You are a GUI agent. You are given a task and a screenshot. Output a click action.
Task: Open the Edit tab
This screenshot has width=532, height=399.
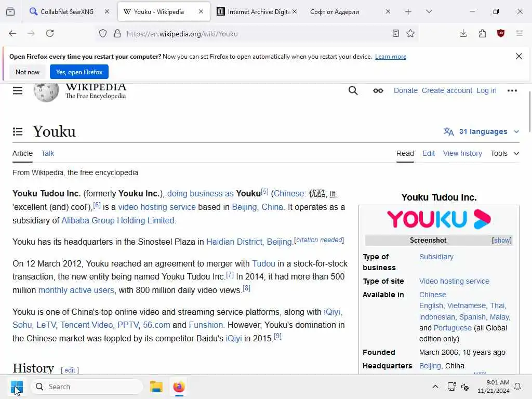tap(429, 153)
